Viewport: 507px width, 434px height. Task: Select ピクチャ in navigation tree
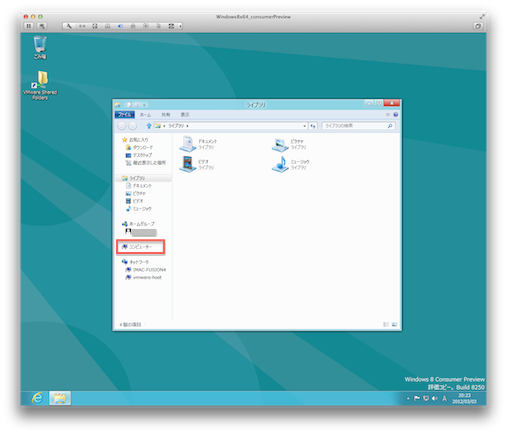pos(136,193)
